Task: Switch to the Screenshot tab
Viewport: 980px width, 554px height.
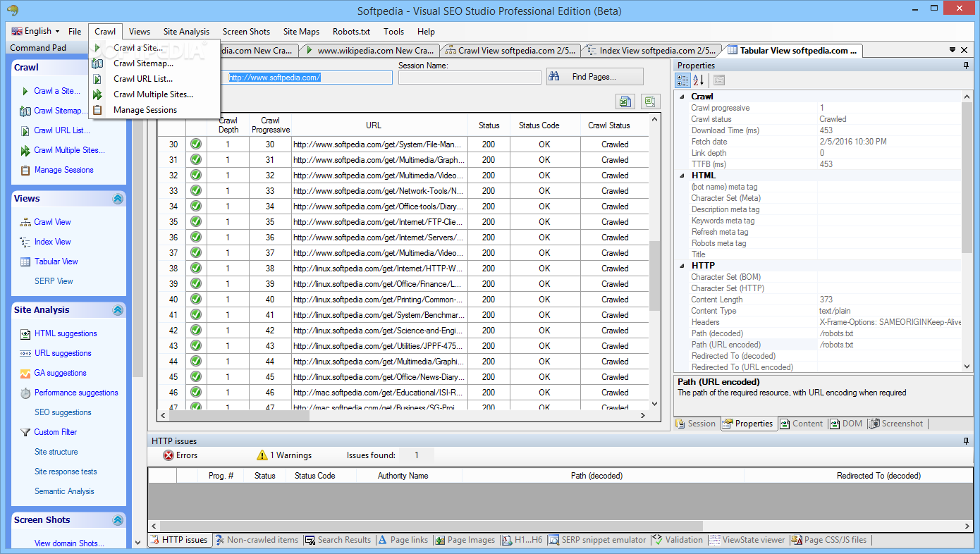Action: coord(897,424)
